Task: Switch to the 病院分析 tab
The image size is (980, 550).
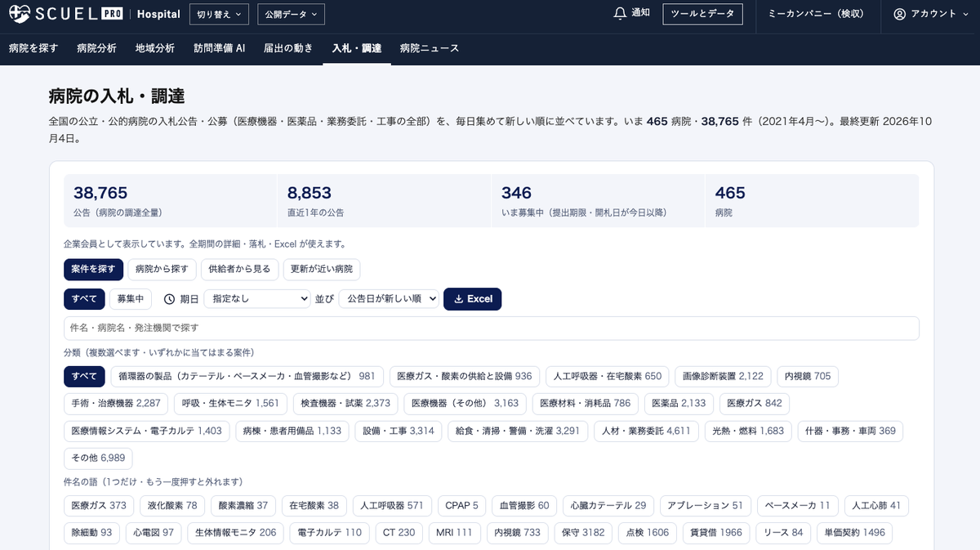Action: coord(96,48)
